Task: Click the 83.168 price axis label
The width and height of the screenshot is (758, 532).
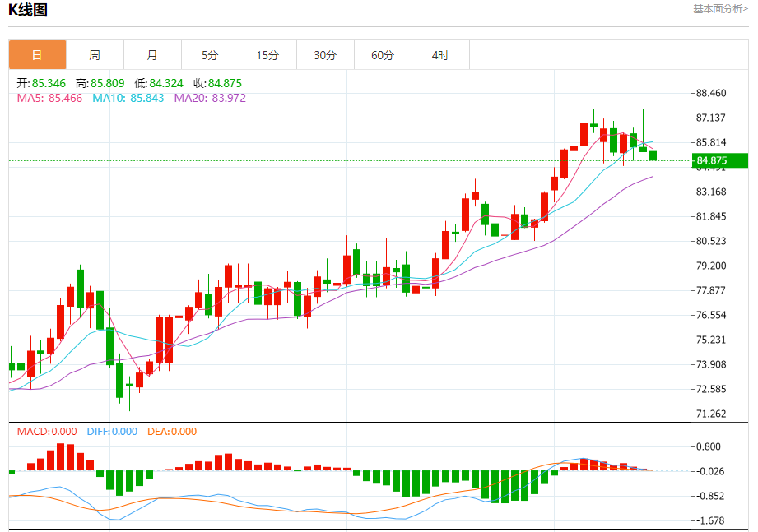Action: coord(710,192)
